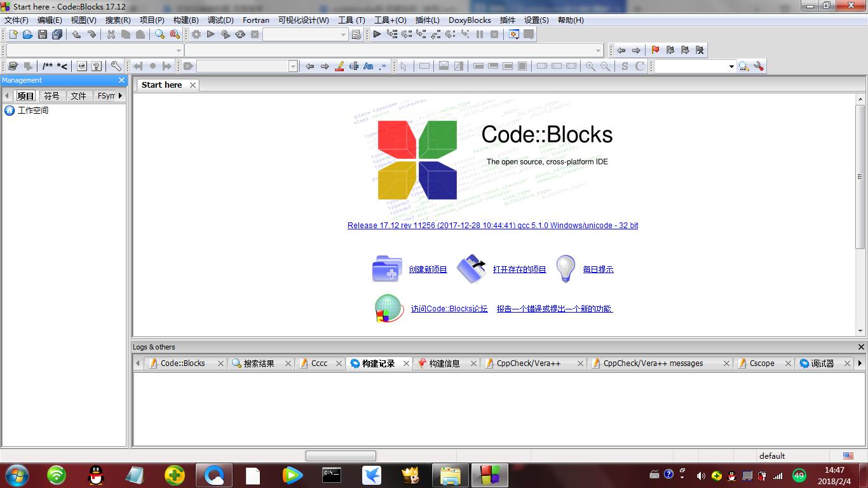Open the 调试(D) menu
868x488 pixels.
coord(220,20)
